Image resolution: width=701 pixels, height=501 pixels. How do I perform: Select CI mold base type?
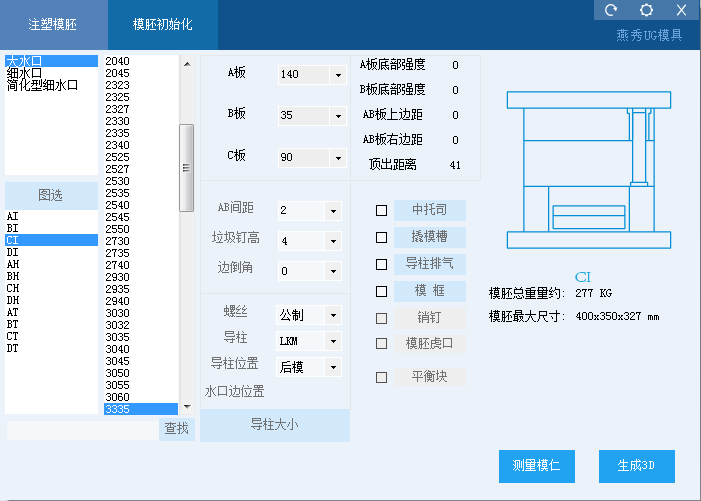click(51, 240)
